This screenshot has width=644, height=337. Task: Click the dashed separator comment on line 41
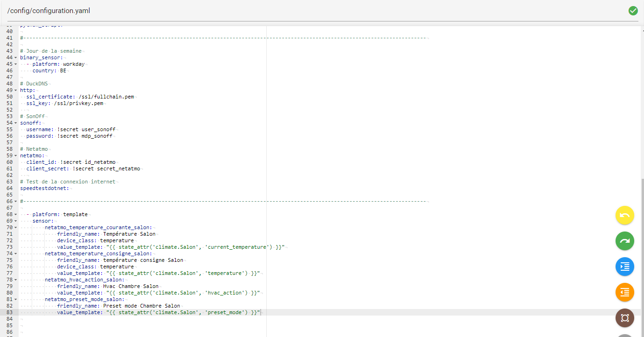click(x=223, y=38)
